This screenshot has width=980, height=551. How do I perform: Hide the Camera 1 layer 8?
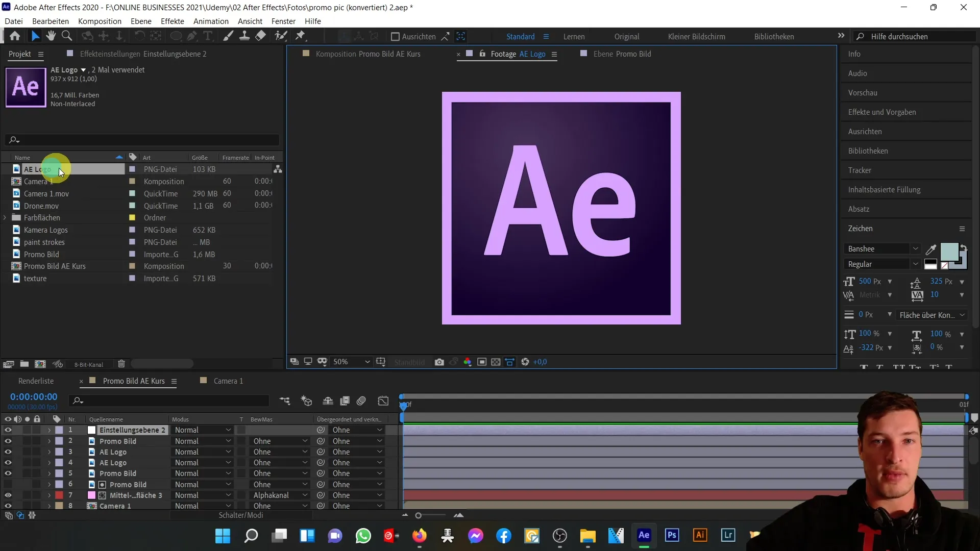click(8, 506)
